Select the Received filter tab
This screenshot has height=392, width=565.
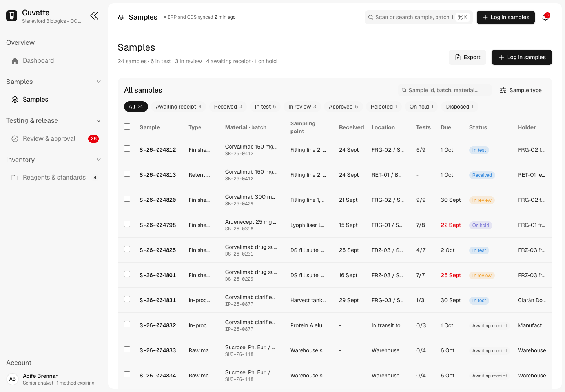[228, 107]
